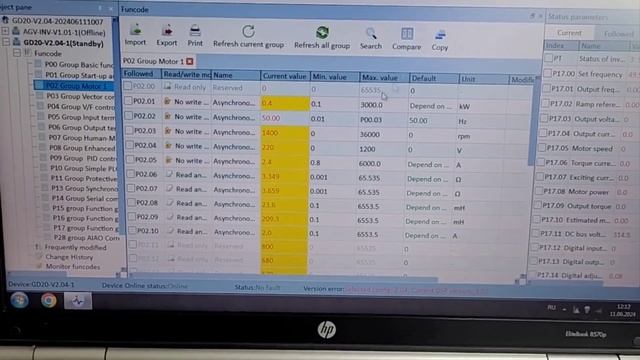Expand the AGV-INV-V1.01-1 tree node
The height and width of the screenshot is (360, 640).
point(5,31)
